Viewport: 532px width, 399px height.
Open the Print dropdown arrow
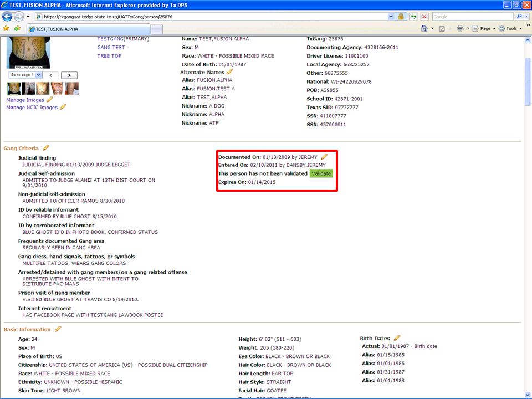click(x=468, y=28)
